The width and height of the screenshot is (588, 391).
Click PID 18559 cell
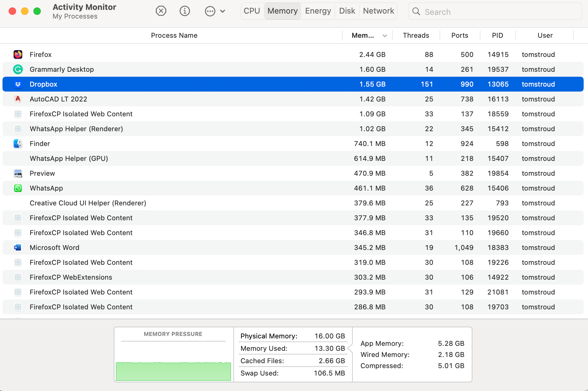(x=498, y=114)
